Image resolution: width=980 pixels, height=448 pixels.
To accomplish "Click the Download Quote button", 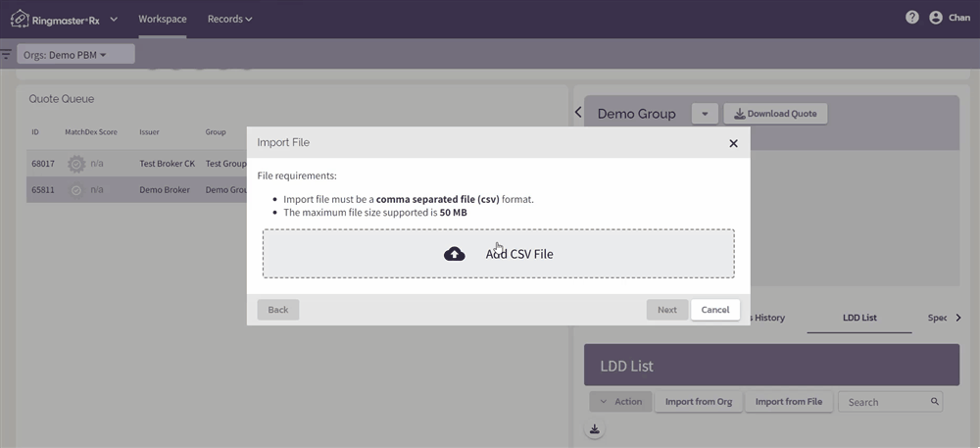I will coord(775,114).
